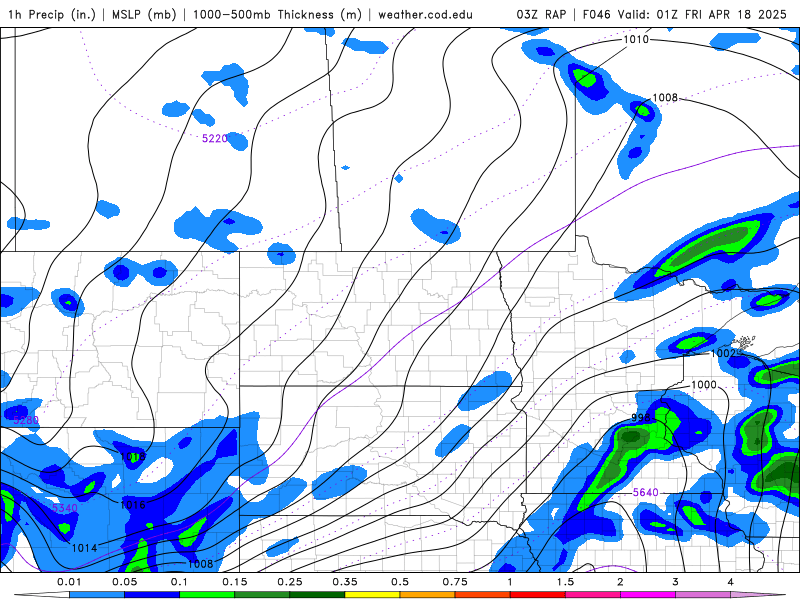This screenshot has width=800, height=600.
Task: Click the 1018 isobar label
Action: click(133, 456)
